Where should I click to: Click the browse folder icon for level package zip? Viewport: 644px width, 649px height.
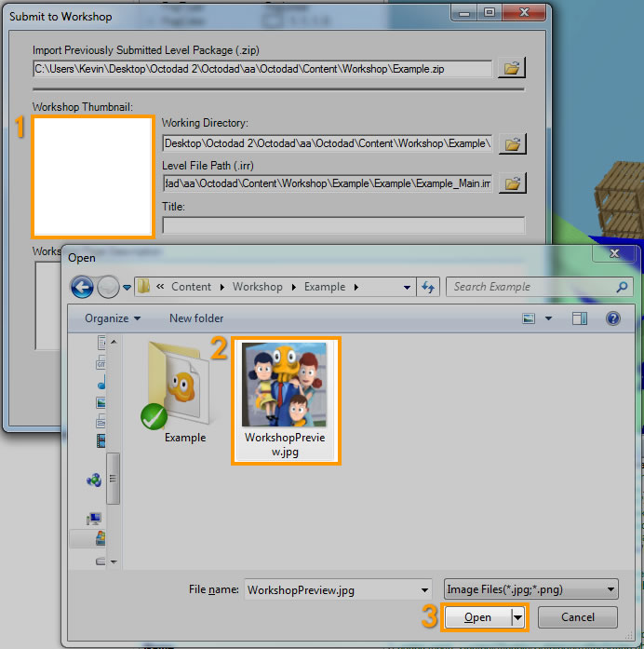(512, 68)
